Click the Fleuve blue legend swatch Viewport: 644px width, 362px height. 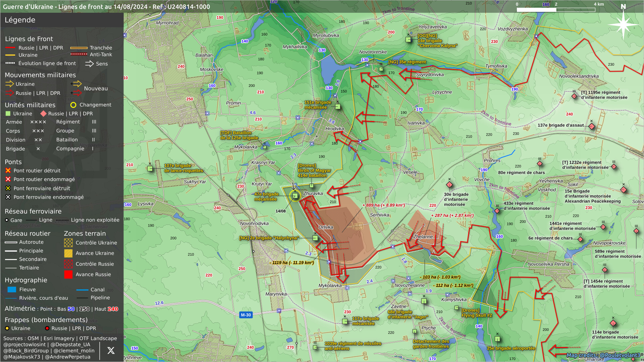(12, 290)
